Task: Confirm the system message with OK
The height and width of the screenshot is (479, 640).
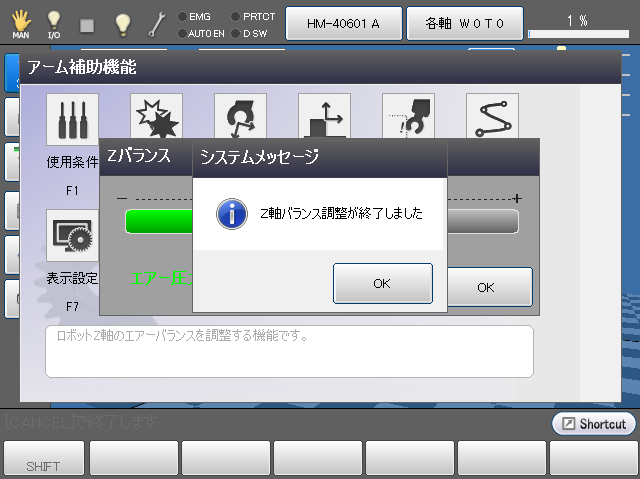Action: [x=382, y=283]
